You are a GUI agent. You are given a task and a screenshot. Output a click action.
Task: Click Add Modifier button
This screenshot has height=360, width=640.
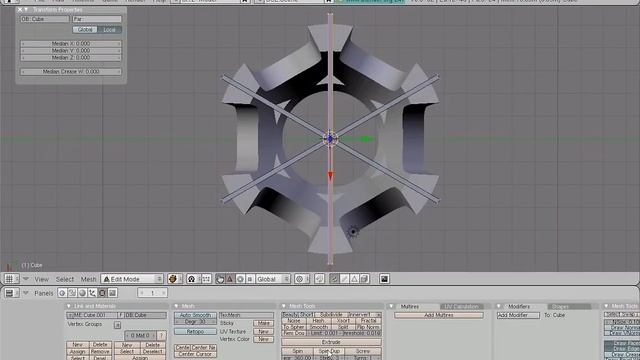518,315
